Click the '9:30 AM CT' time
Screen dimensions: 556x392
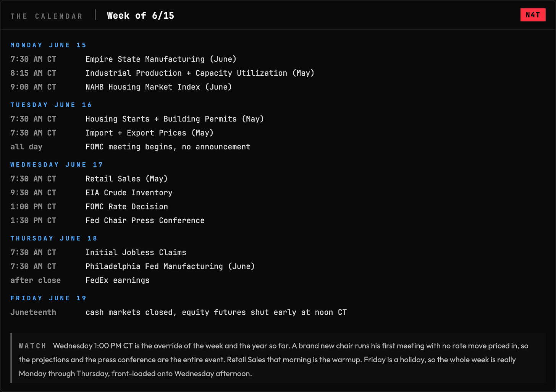pos(33,193)
